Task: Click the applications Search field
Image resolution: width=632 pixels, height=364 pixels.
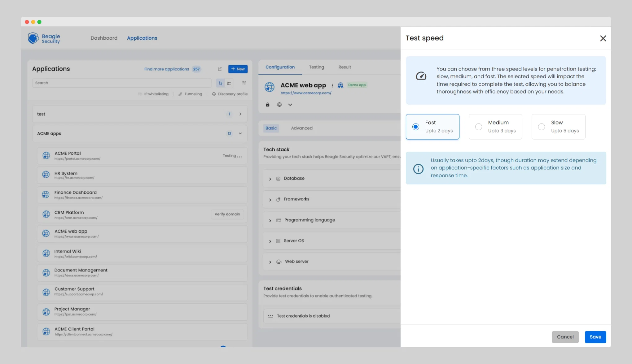Action: click(122, 83)
